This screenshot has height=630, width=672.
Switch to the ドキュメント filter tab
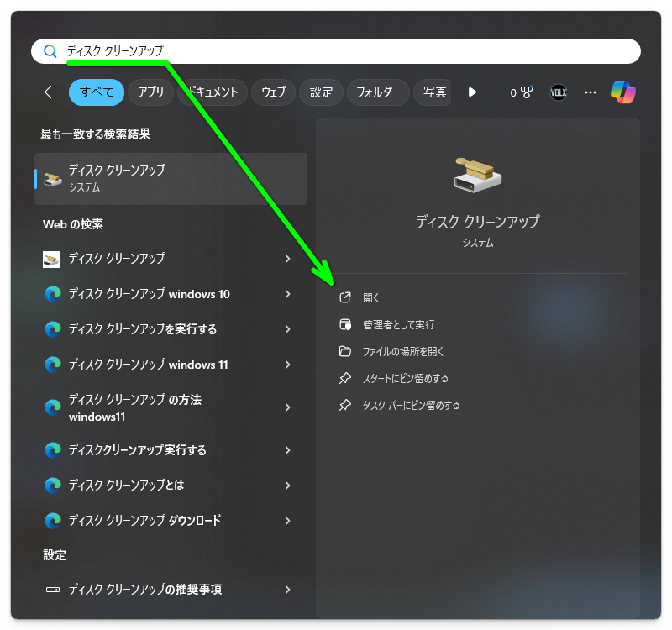[213, 92]
